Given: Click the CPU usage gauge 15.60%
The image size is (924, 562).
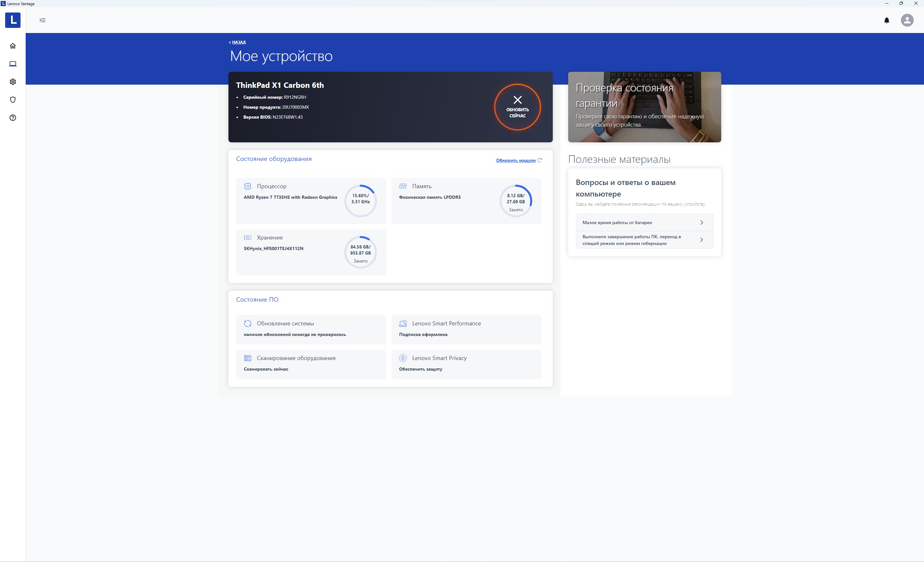Looking at the screenshot, I should (360, 201).
